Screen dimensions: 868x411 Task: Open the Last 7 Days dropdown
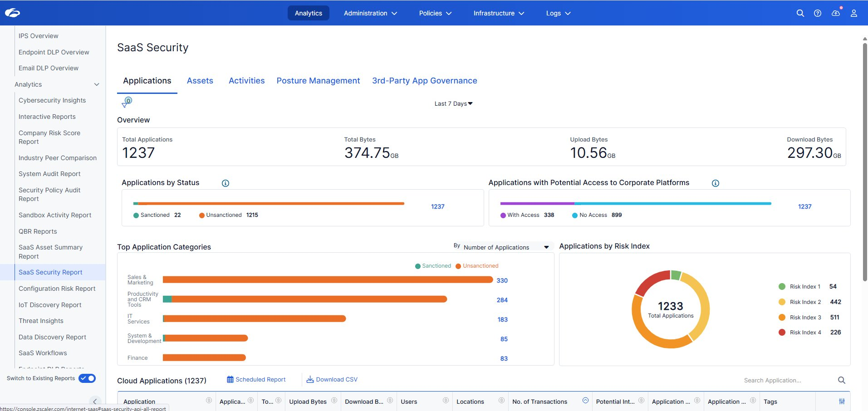(453, 104)
